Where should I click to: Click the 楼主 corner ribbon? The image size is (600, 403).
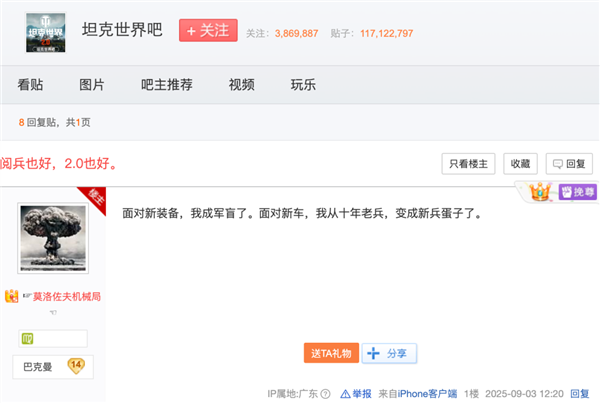[96, 197]
